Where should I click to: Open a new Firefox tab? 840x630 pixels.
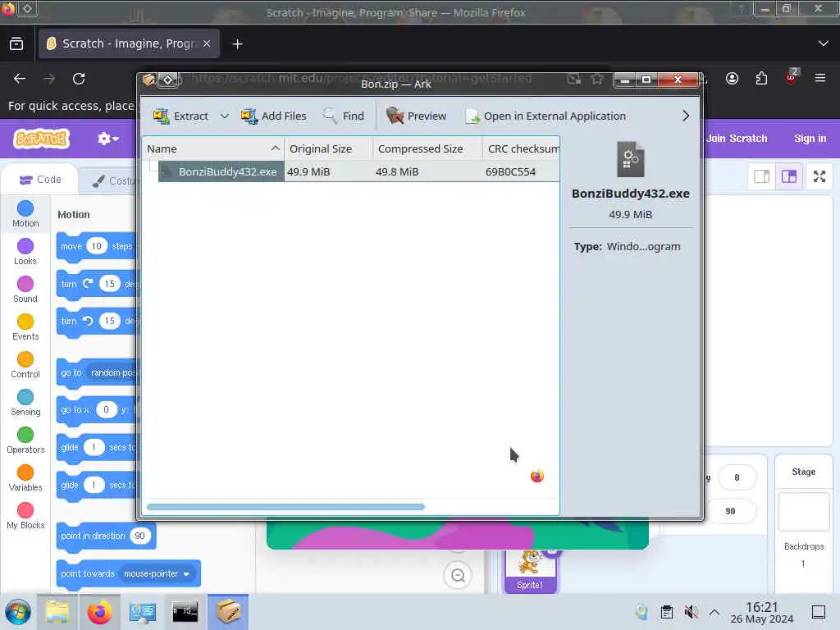tap(237, 44)
